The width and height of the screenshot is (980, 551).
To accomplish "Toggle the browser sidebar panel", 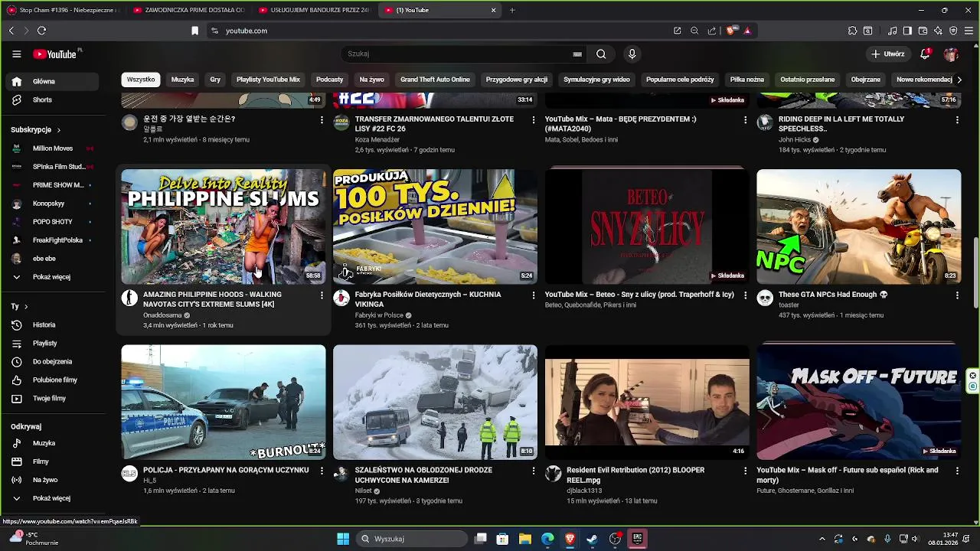I will tap(907, 31).
